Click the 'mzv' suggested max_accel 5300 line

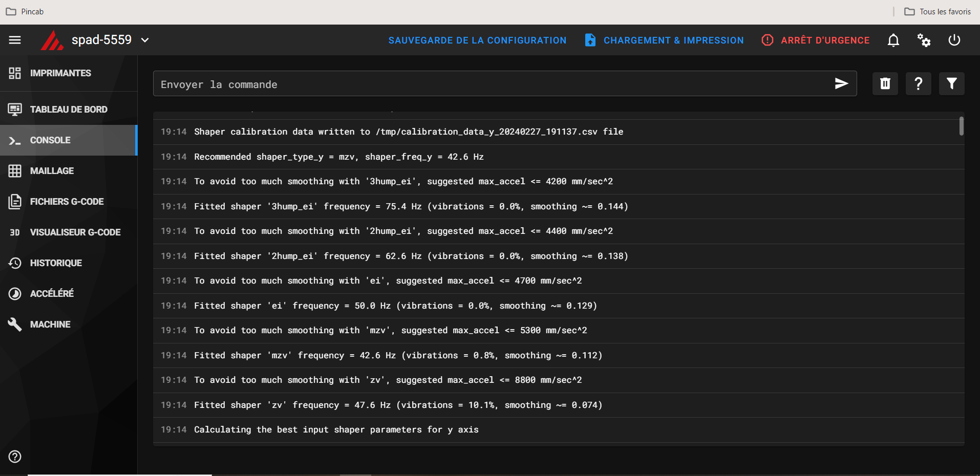click(x=559, y=331)
